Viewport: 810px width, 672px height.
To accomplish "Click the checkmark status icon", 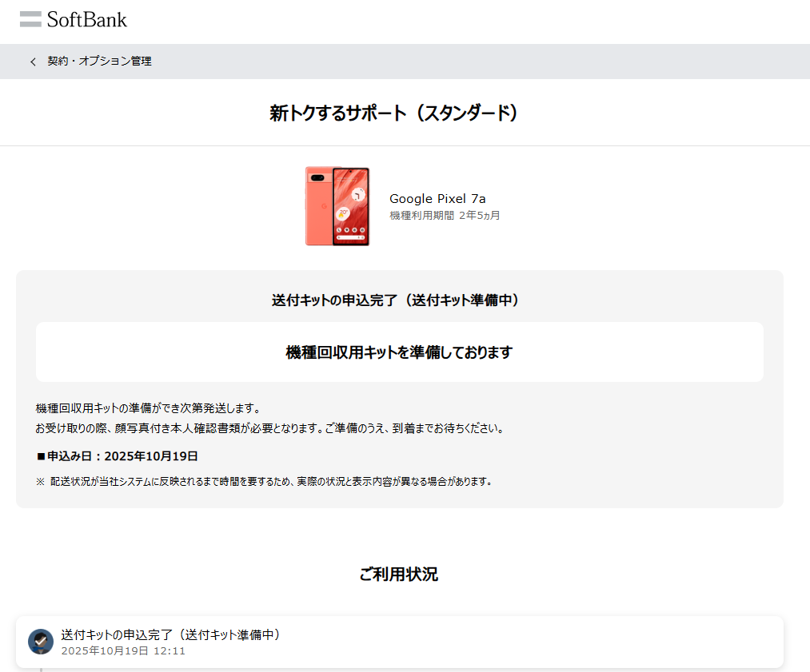I will click(40, 641).
